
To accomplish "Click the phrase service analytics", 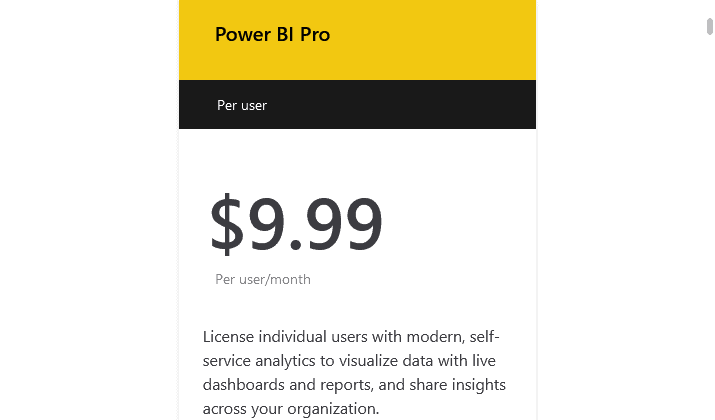I will pos(259,361).
